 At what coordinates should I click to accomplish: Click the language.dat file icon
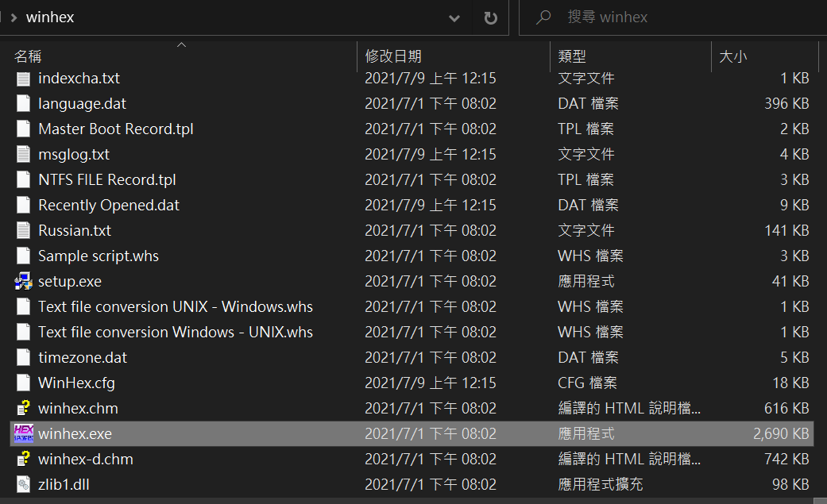(23, 104)
